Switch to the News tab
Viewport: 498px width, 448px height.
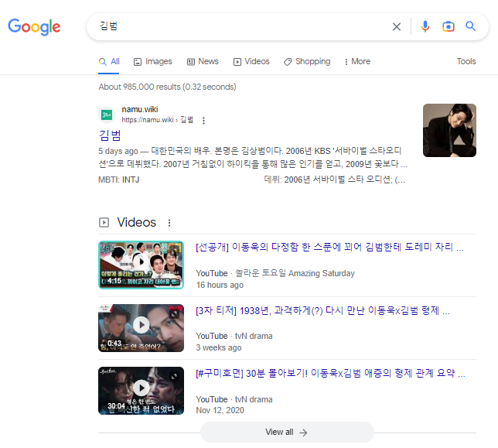pos(203,61)
